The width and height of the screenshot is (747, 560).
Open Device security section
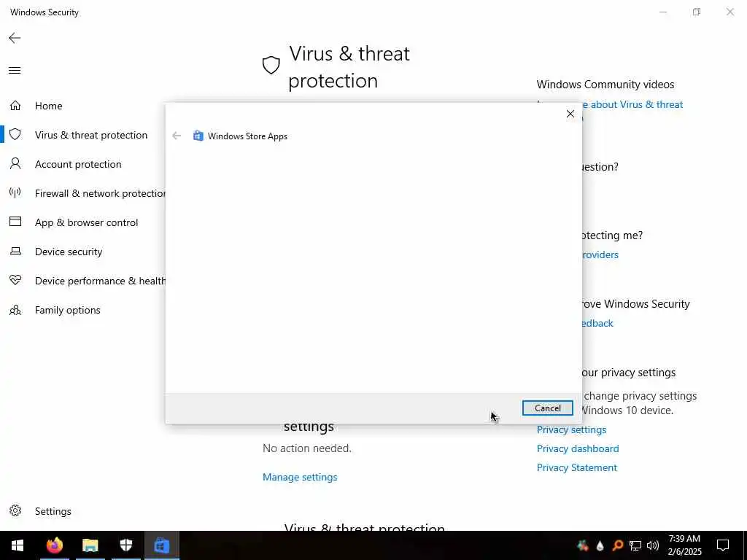click(x=69, y=252)
